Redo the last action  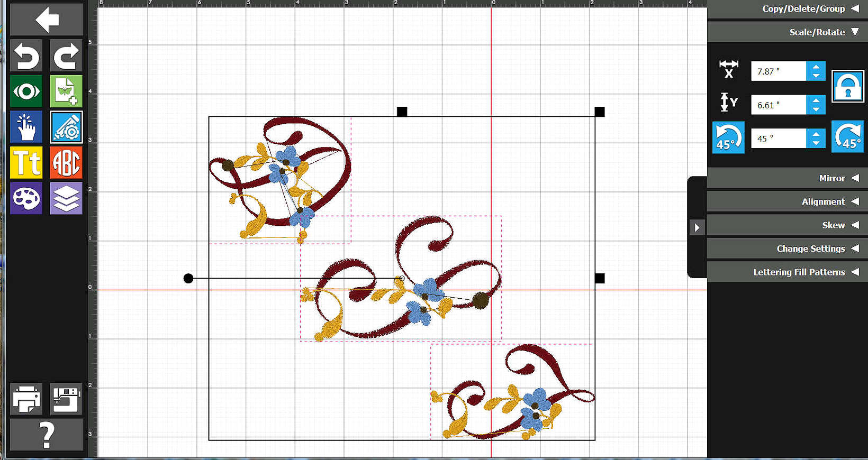(66, 55)
